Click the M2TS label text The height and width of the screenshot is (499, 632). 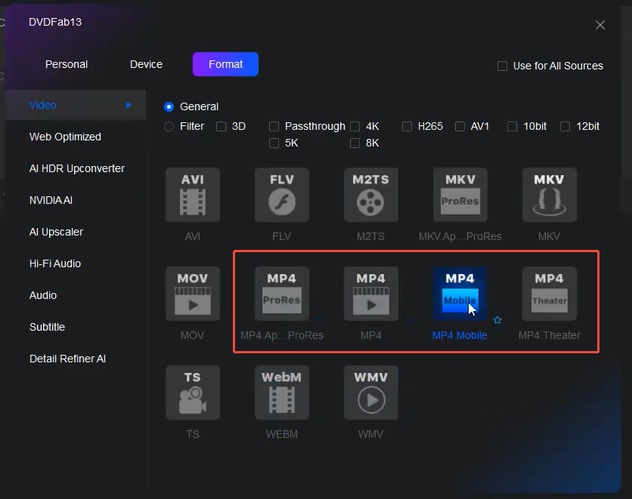(370, 237)
